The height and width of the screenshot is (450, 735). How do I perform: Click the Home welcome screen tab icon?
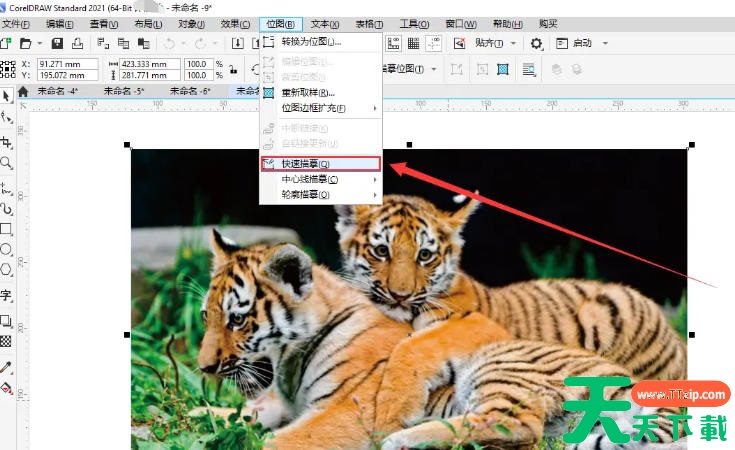pos(22,91)
